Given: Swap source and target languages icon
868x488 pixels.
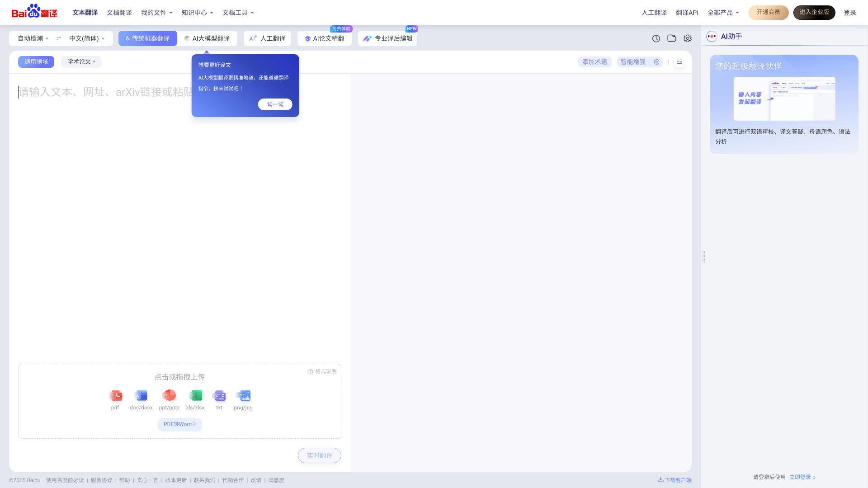Looking at the screenshot, I should click(x=59, y=38).
